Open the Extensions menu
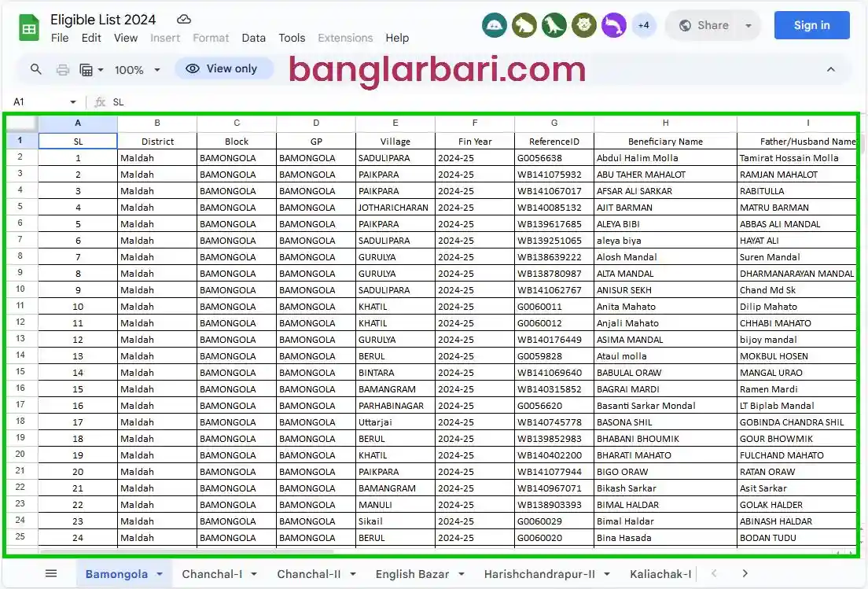Viewport: 868px width, 589px height. click(345, 38)
